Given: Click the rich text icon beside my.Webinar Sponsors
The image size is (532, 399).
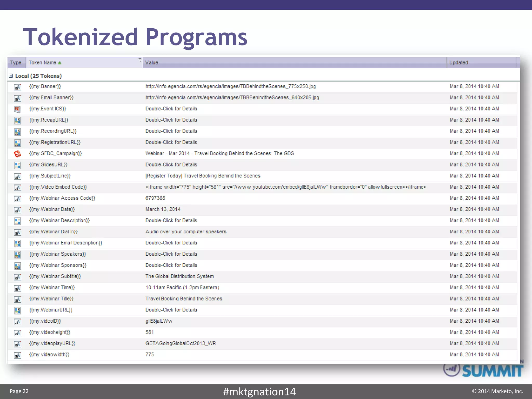Looking at the screenshot, I should [17, 266].
